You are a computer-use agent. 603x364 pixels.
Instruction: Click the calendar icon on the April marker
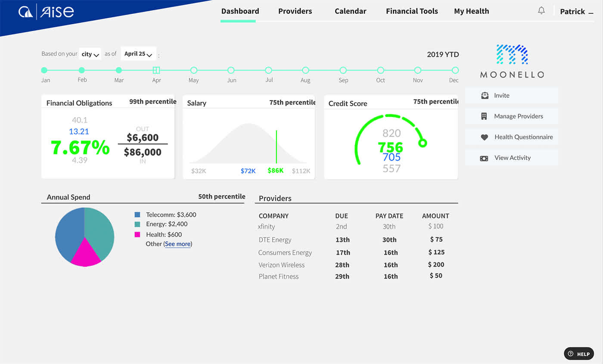[x=156, y=70]
